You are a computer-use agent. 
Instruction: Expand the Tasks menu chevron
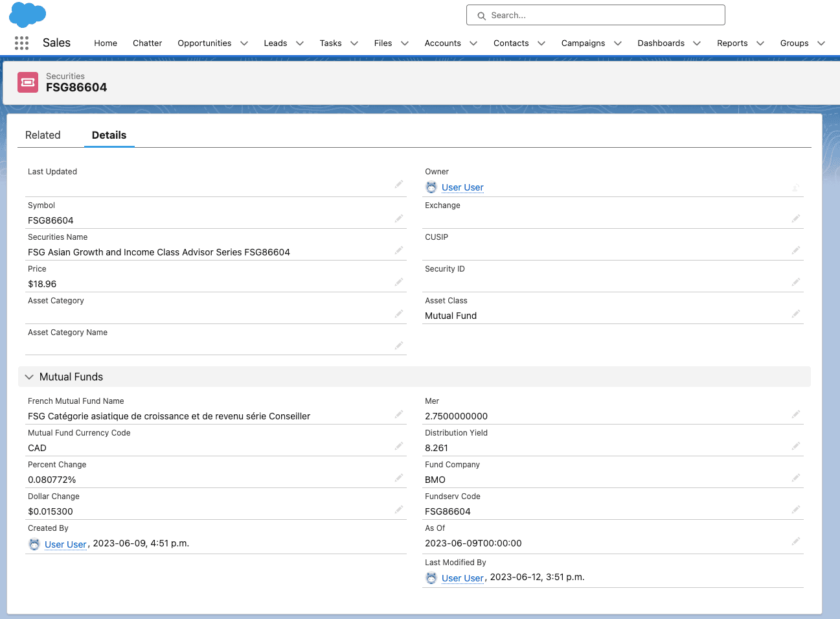pos(354,43)
